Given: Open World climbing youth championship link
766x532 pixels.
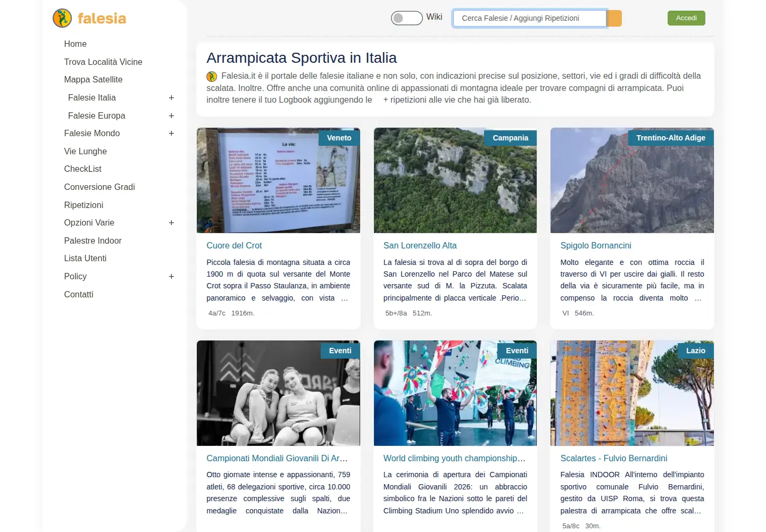Looking at the screenshot, I should 454,459.
